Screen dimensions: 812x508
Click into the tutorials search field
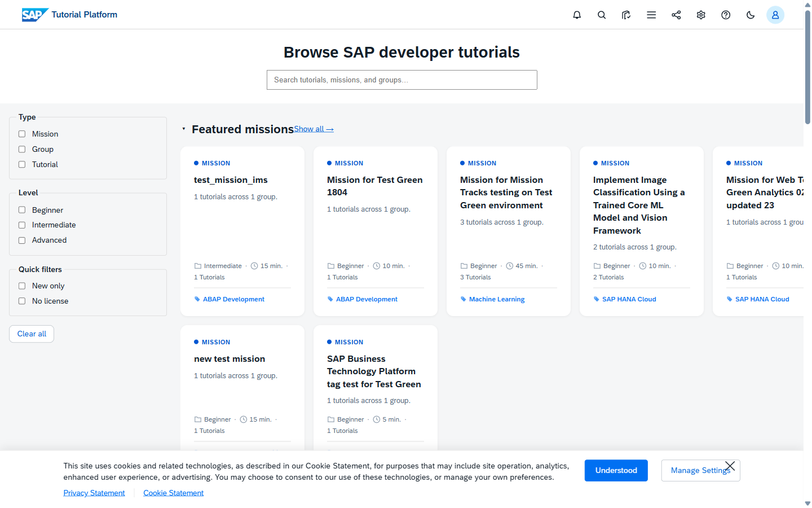(402, 80)
